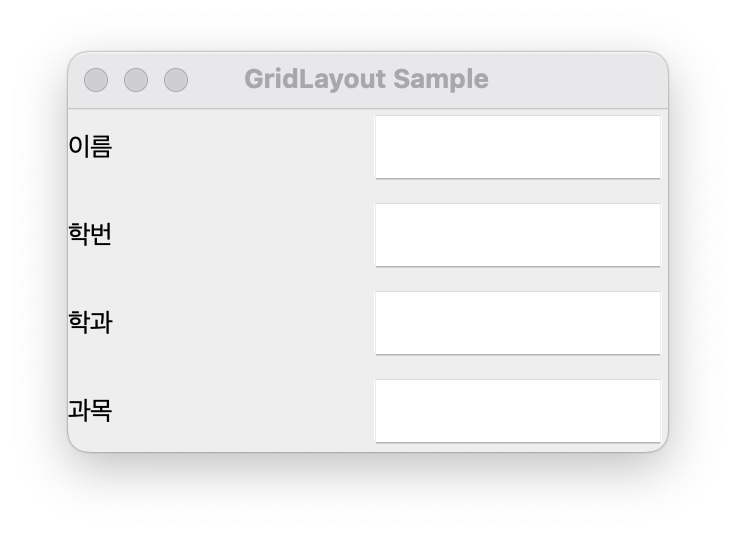Activate the bottom row's input box

pyautogui.click(x=518, y=411)
